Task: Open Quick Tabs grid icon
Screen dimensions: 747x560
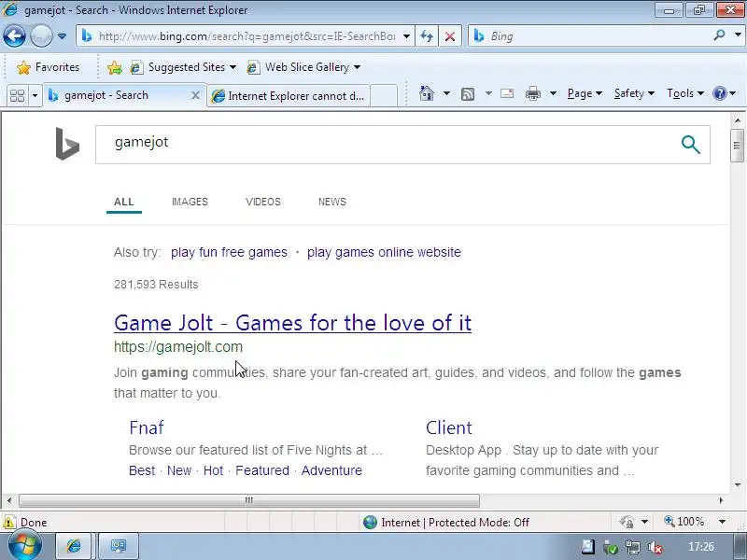Action: coord(17,95)
